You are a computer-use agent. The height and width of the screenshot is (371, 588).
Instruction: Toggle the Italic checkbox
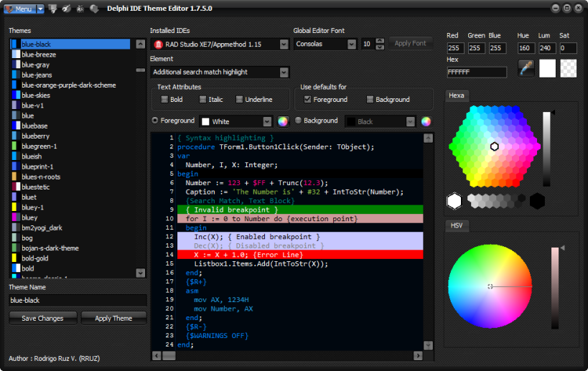click(203, 100)
